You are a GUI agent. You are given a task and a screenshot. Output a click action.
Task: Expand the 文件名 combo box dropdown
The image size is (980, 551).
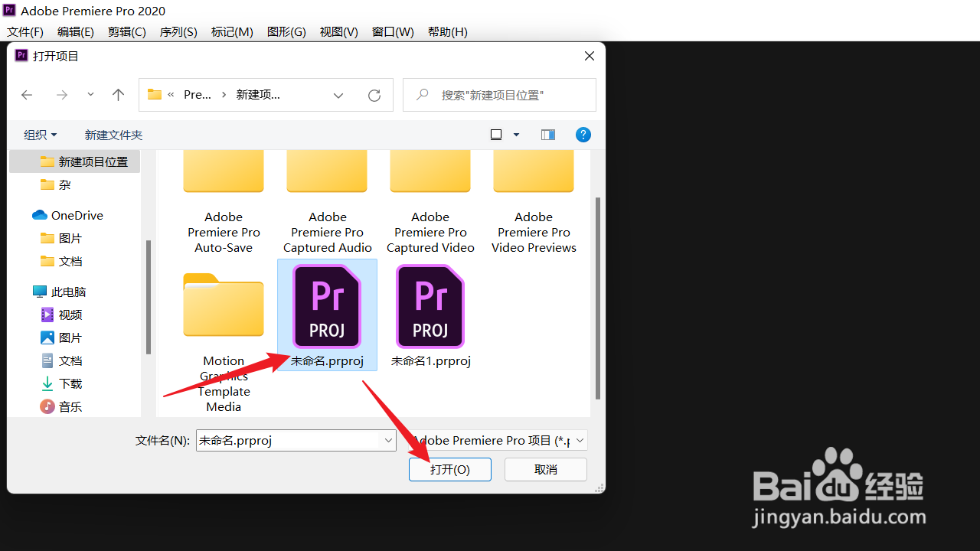(387, 440)
